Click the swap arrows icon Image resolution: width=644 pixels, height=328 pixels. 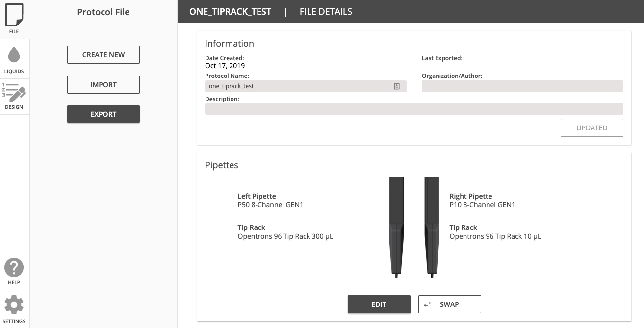(427, 304)
